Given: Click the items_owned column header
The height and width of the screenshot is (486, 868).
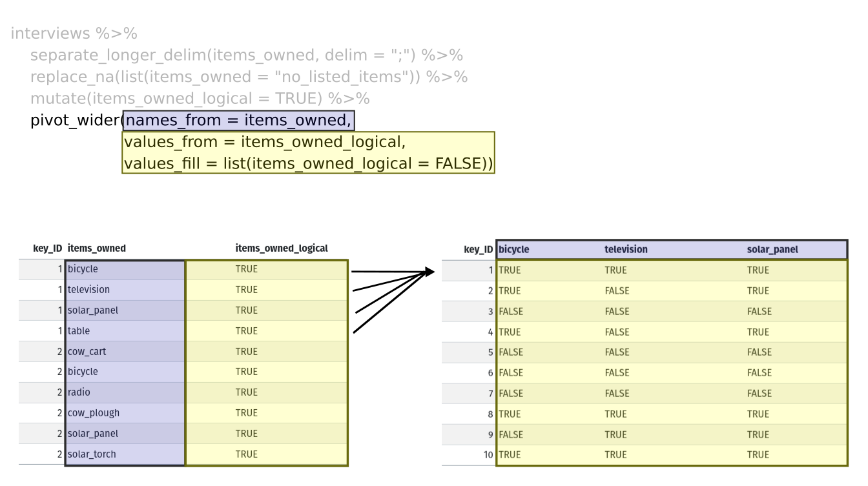Looking at the screenshot, I should [x=97, y=248].
